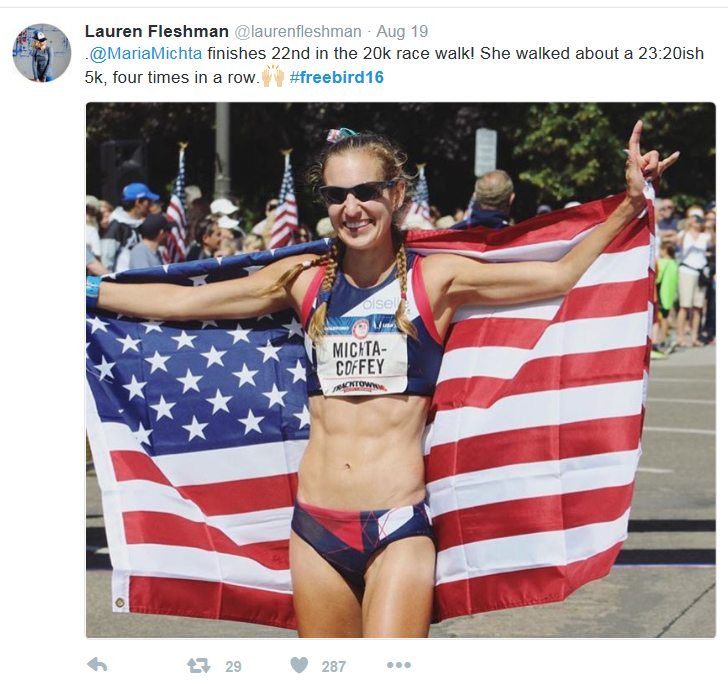Click the raised hand in photo
This screenshot has height=684, width=728.
[647, 158]
